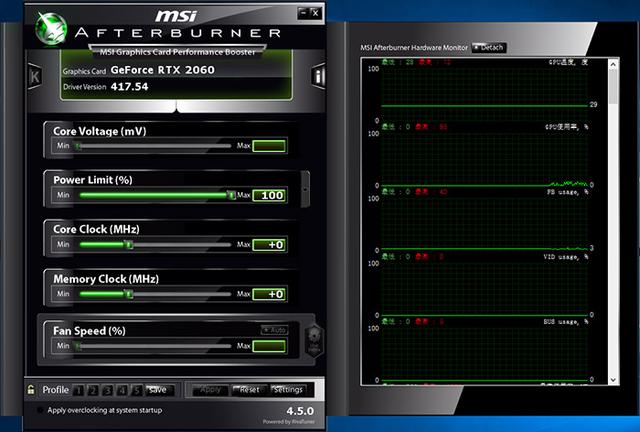Minimize the Afterburner window
640x432 pixels.
(303, 13)
